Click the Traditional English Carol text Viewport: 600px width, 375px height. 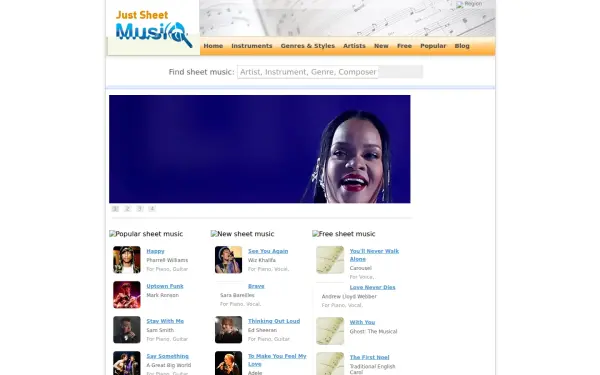(x=373, y=369)
